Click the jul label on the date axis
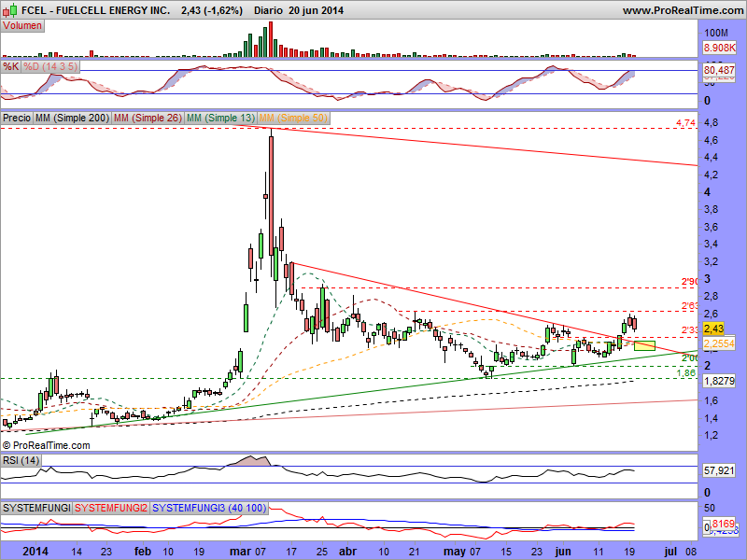 670,552
